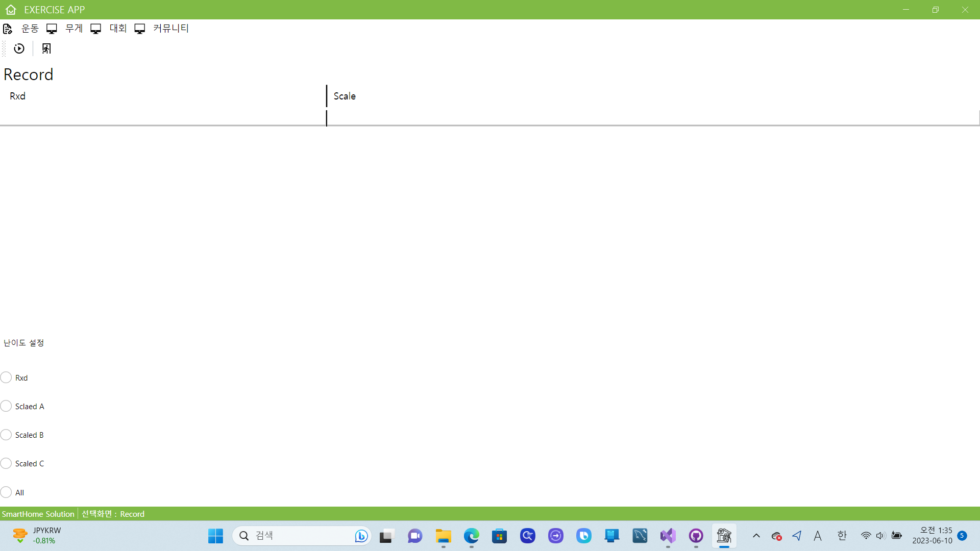The height and width of the screenshot is (551, 980).
Task: Open Visual Studio from the taskbar
Action: click(668, 536)
